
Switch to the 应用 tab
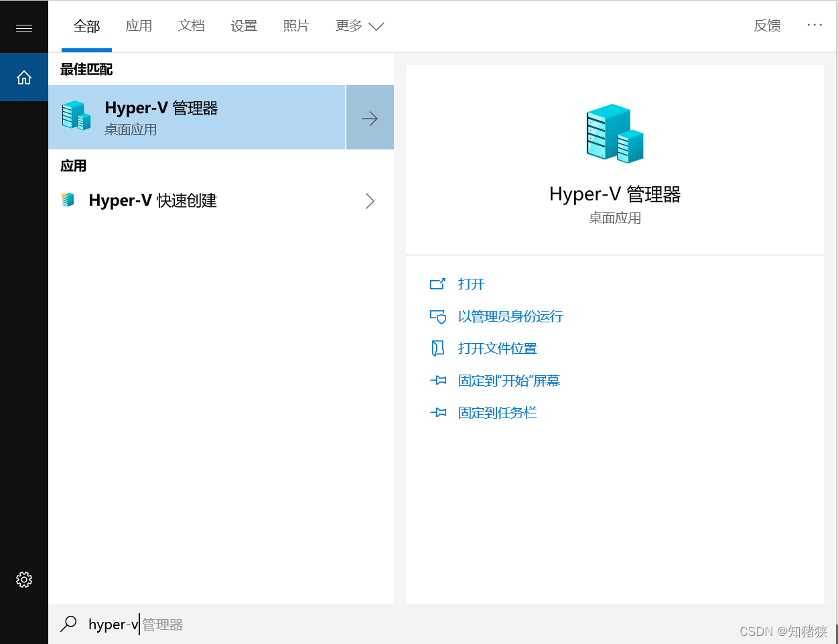139,25
